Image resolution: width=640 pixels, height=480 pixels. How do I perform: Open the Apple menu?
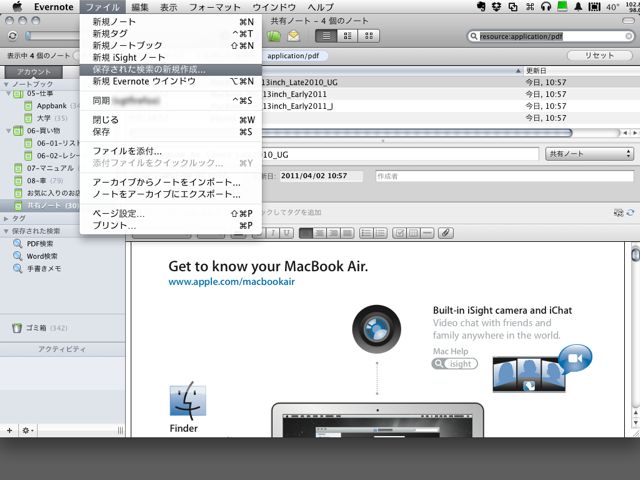tap(17, 7)
